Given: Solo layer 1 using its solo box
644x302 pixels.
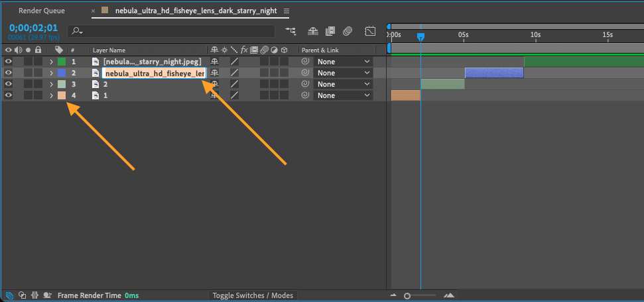Looking at the screenshot, I should click(x=28, y=62).
